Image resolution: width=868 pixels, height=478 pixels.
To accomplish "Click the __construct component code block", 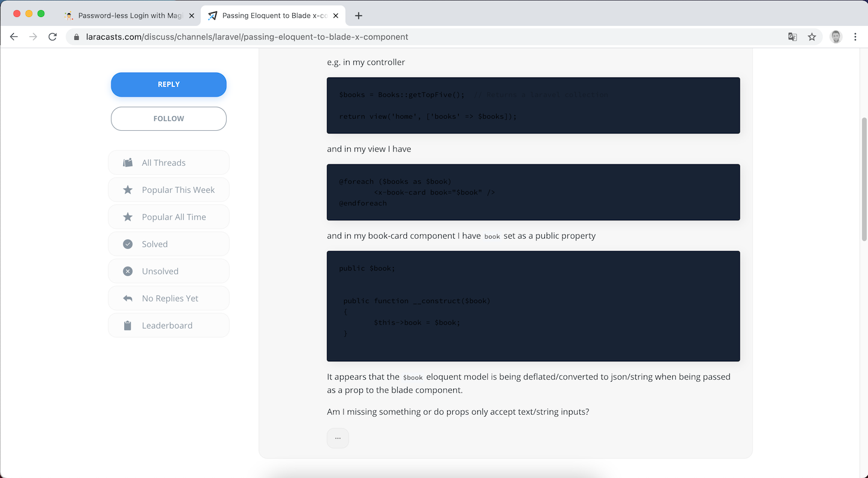I will pyautogui.click(x=533, y=306).
